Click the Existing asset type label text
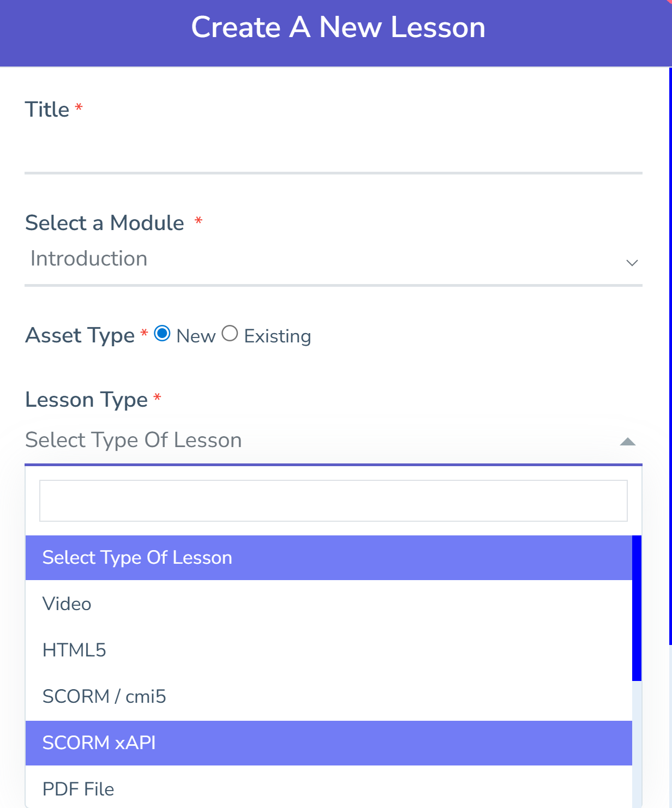The width and height of the screenshot is (672, 808). [x=277, y=336]
